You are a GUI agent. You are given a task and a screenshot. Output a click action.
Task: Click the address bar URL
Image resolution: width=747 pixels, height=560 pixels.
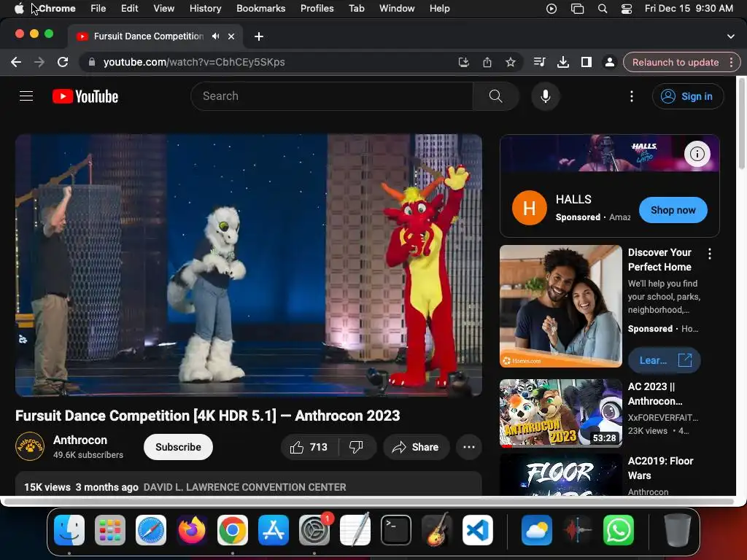pyautogui.click(x=194, y=63)
